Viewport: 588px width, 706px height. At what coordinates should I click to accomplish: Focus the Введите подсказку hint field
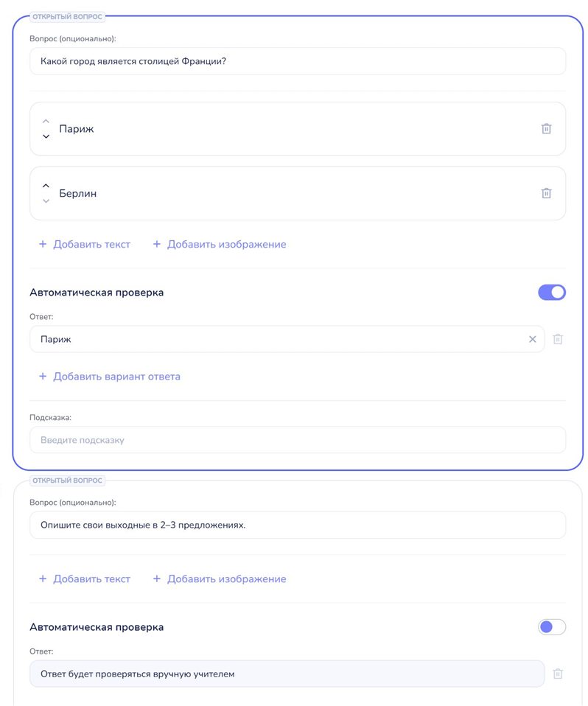(x=298, y=440)
